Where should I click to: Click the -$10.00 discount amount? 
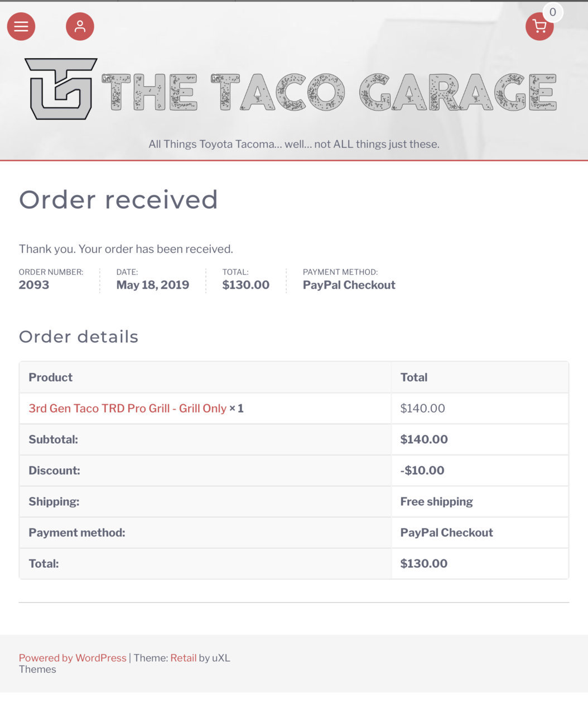click(x=422, y=470)
